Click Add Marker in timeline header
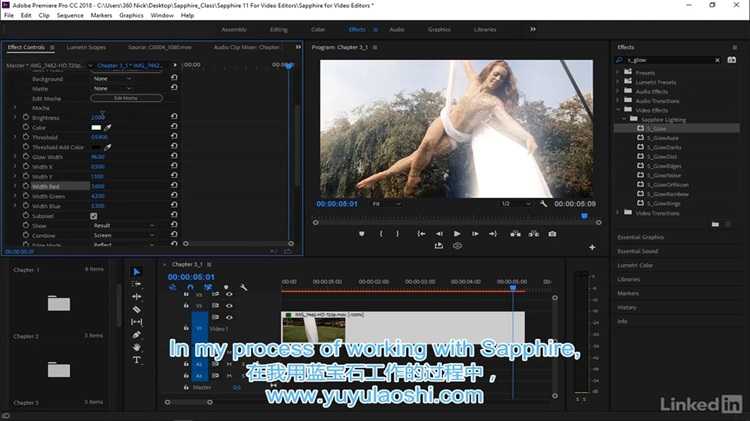The width and height of the screenshot is (750, 421). click(x=226, y=288)
